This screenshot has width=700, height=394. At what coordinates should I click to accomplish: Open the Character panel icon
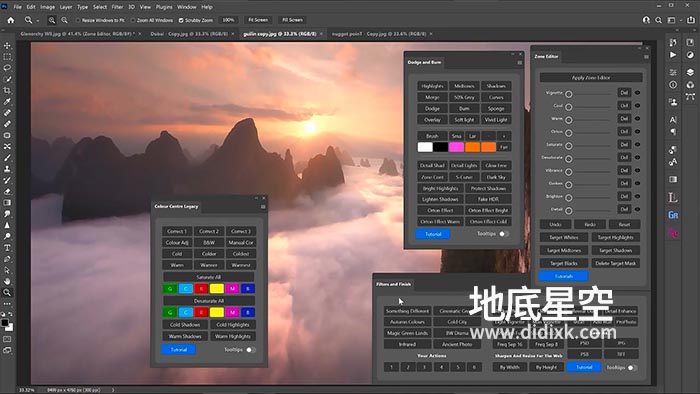point(673,120)
